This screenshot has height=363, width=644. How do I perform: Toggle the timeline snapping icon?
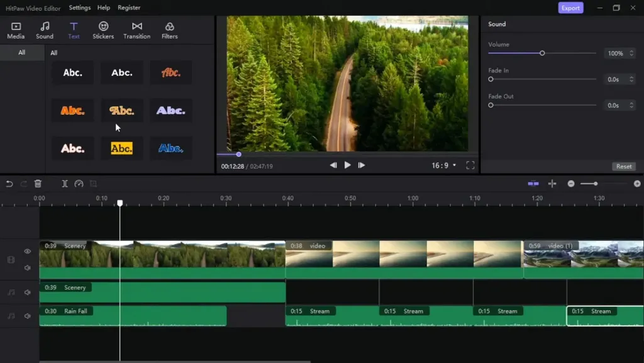[533, 184]
